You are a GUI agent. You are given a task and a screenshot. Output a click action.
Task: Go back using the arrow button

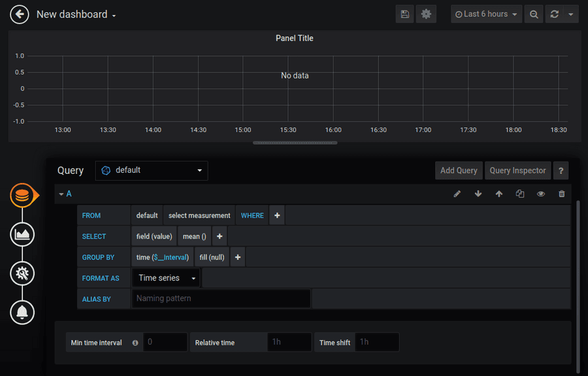(x=20, y=14)
